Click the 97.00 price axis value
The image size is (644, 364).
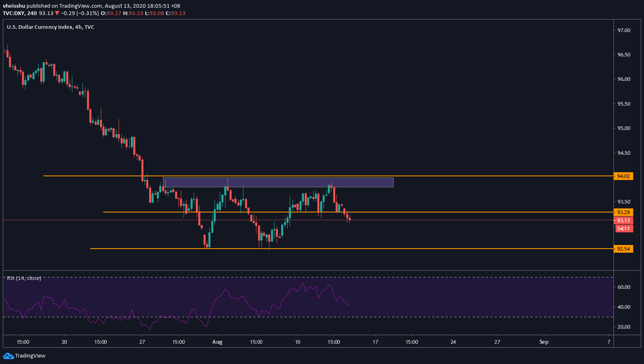624,30
